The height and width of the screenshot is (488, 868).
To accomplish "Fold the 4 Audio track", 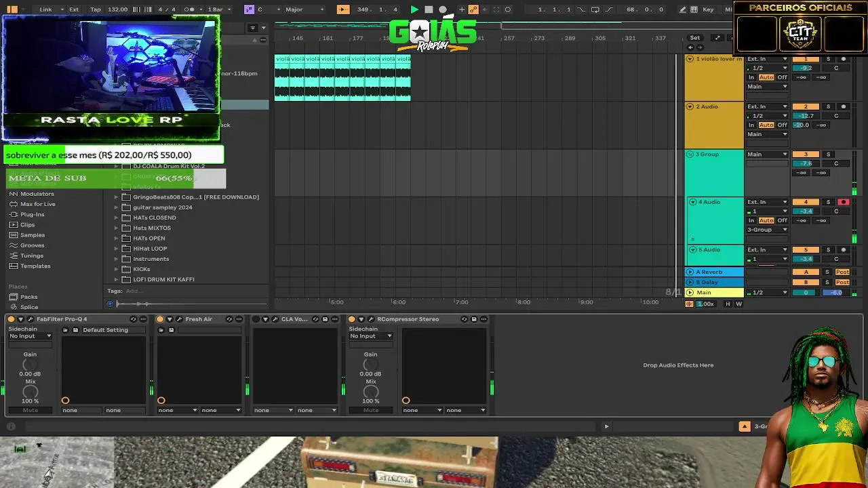I will tap(692, 202).
